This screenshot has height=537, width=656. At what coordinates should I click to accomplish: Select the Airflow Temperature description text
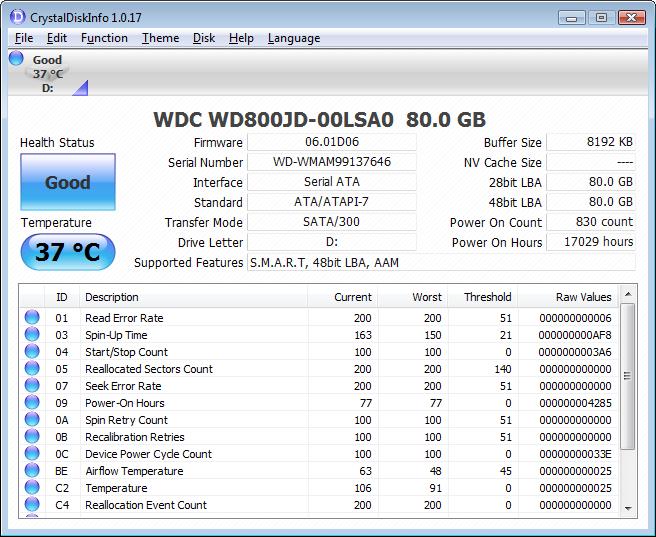pyautogui.click(x=134, y=471)
